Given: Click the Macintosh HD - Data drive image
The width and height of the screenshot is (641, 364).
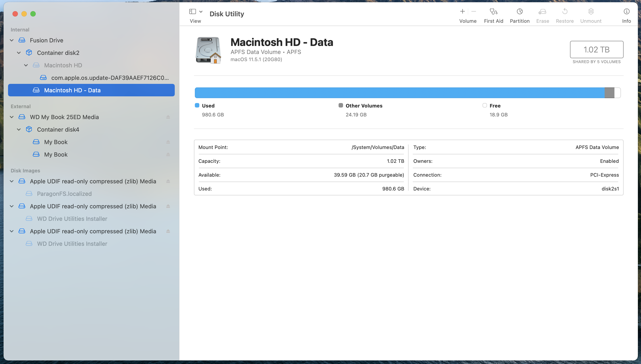Looking at the screenshot, I should tap(208, 50).
